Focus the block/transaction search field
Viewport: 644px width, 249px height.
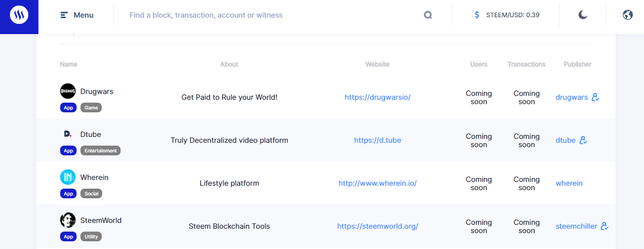272,15
